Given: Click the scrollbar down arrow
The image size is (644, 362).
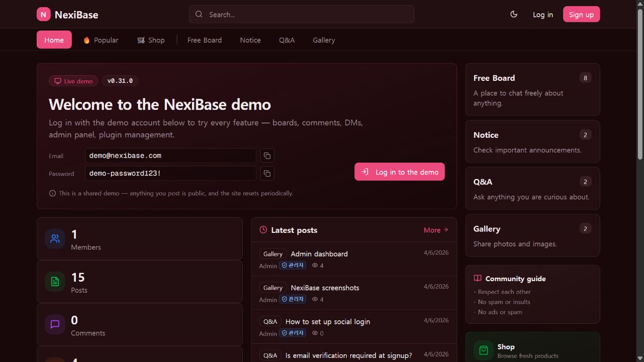Looking at the screenshot, I should (x=640, y=358).
